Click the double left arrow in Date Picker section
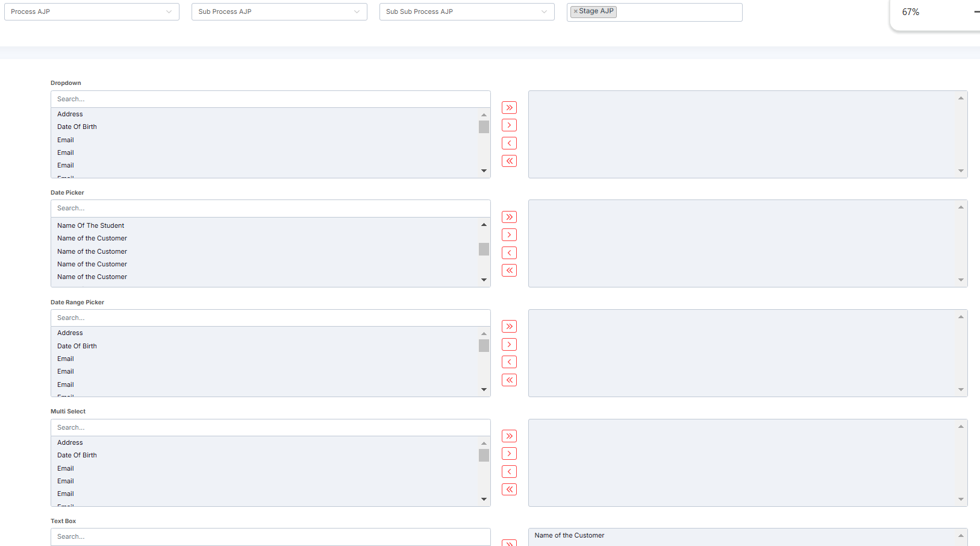The image size is (980, 546). [509, 270]
